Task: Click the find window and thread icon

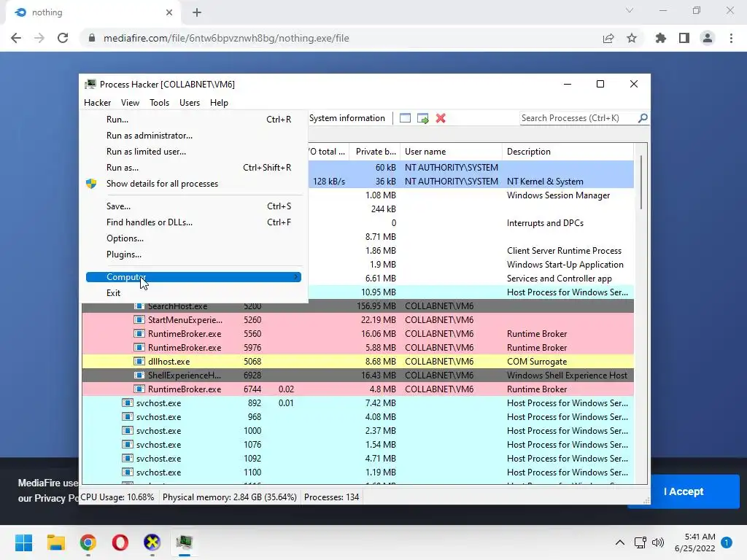Action: [422, 118]
